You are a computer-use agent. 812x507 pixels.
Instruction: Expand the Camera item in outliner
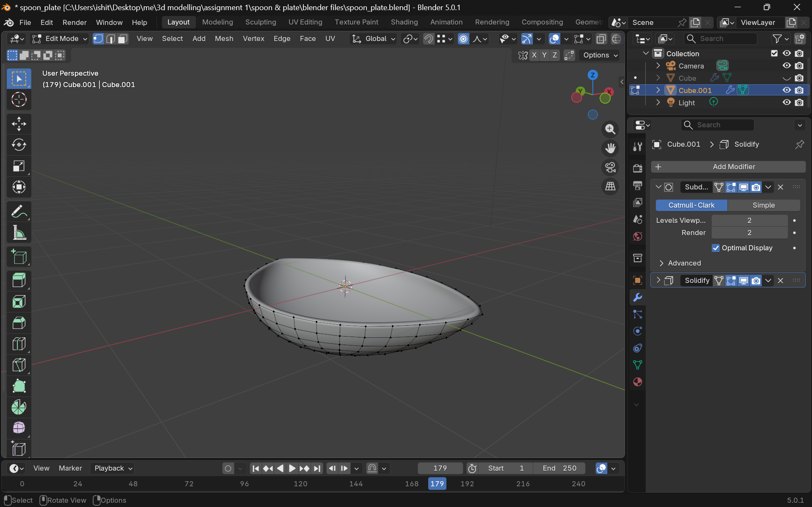tap(658, 66)
